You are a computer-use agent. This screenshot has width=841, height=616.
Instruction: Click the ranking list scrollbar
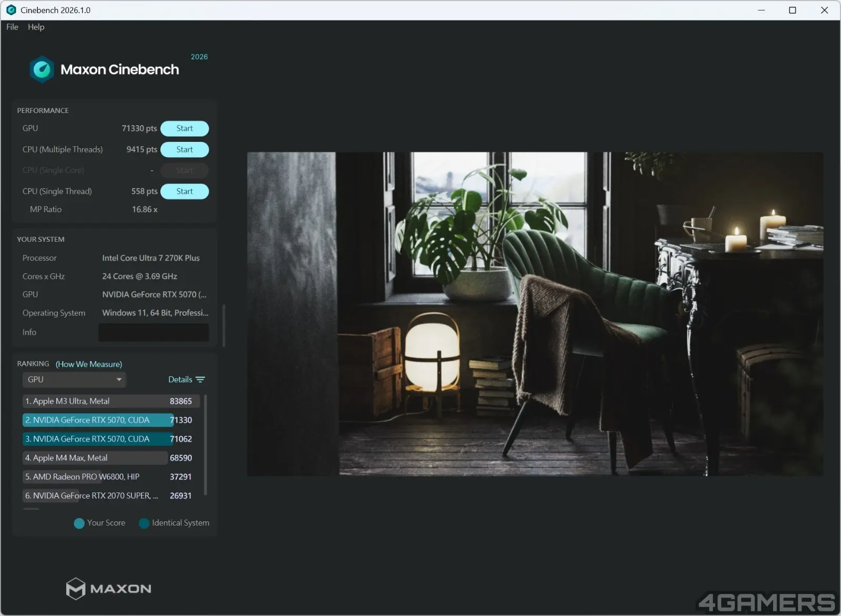pyautogui.click(x=205, y=445)
